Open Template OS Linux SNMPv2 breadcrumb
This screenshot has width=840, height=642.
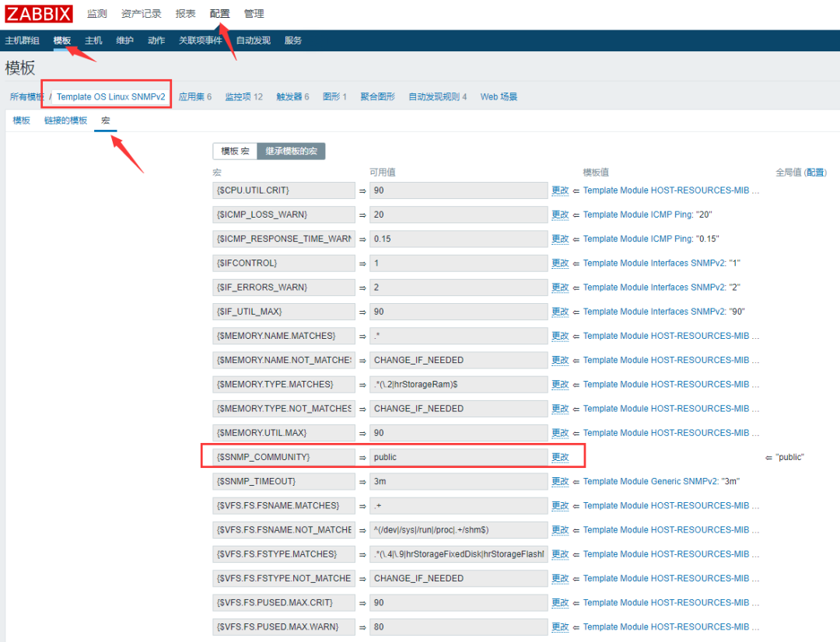pyautogui.click(x=111, y=97)
